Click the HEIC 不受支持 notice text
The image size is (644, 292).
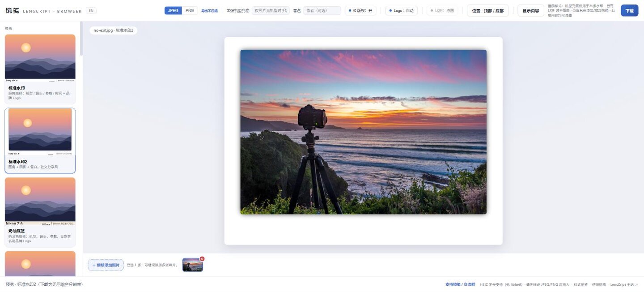point(525,284)
